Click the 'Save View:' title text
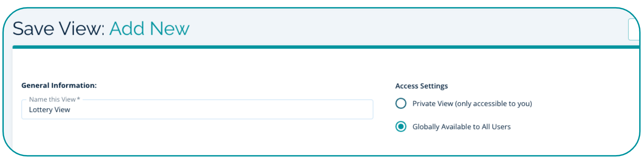Viewport: 644px width, 166px height. point(59,29)
